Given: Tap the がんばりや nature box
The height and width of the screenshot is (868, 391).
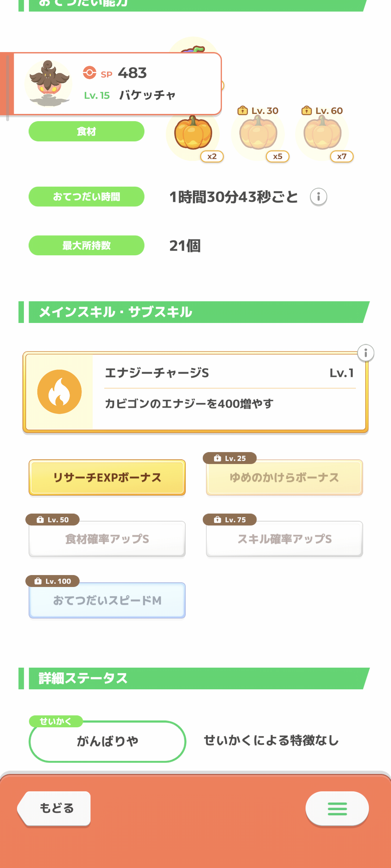Looking at the screenshot, I should tap(107, 741).
